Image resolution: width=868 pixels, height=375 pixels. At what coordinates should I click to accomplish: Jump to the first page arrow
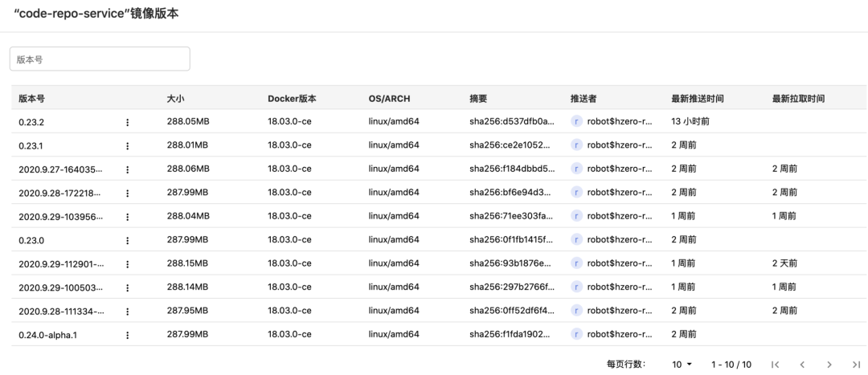pos(775,365)
